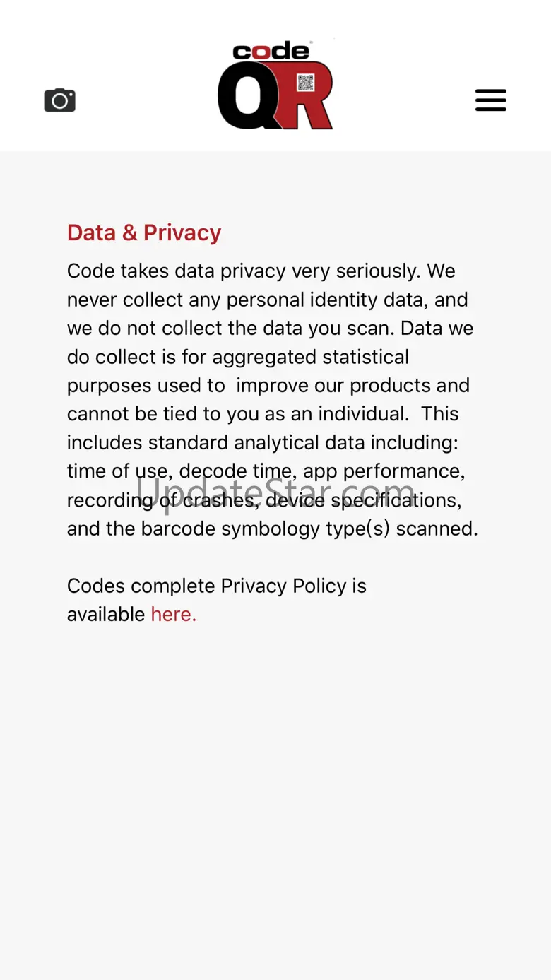Click the line "purposes used to improve our products"

[268, 386]
